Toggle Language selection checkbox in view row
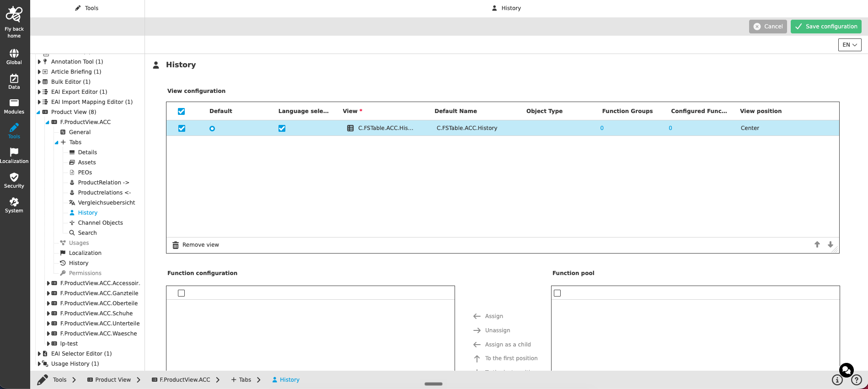Image resolution: width=868 pixels, height=389 pixels. [282, 128]
